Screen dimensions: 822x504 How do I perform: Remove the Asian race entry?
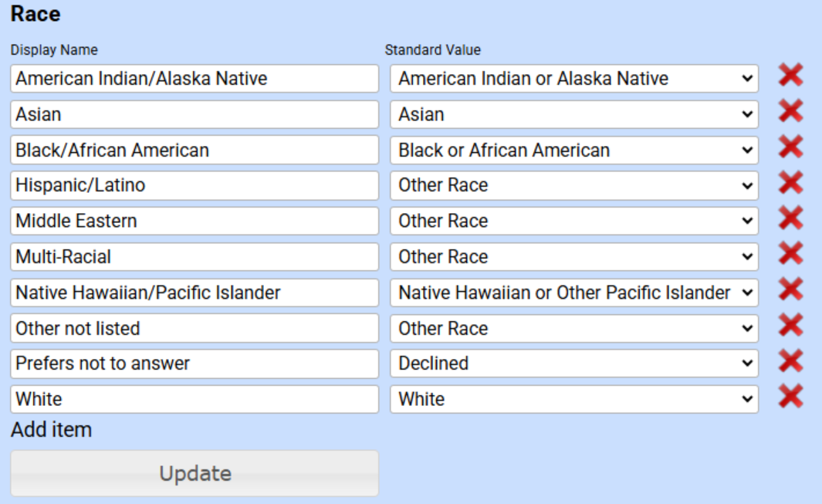[790, 111]
